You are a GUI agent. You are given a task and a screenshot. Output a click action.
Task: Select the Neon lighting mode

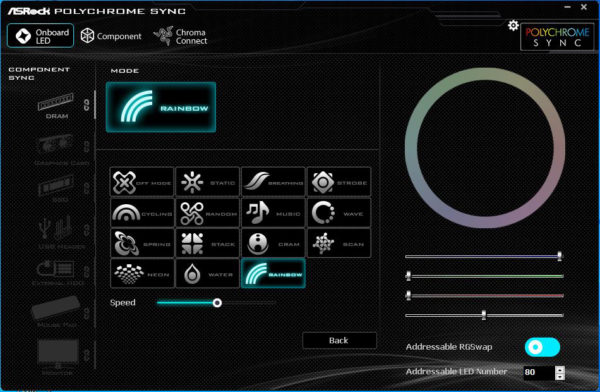[x=142, y=274]
